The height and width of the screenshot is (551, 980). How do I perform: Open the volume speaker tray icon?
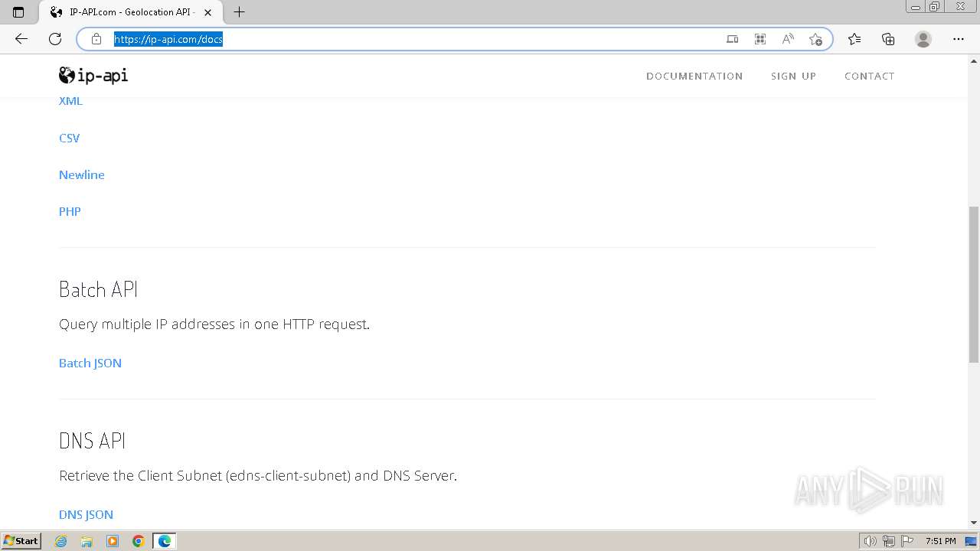(871, 541)
